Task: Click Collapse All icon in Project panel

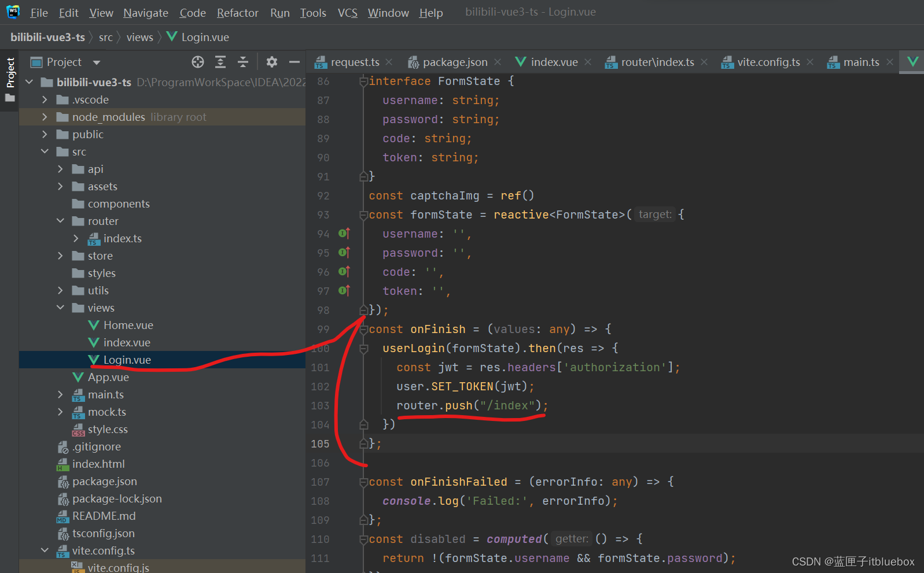Action: (243, 62)
